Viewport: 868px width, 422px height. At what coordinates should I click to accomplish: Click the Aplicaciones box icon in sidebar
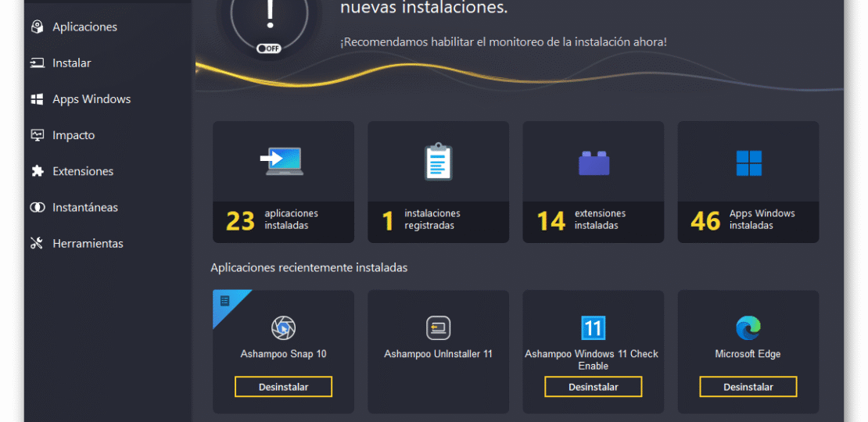tap(37, 27)
